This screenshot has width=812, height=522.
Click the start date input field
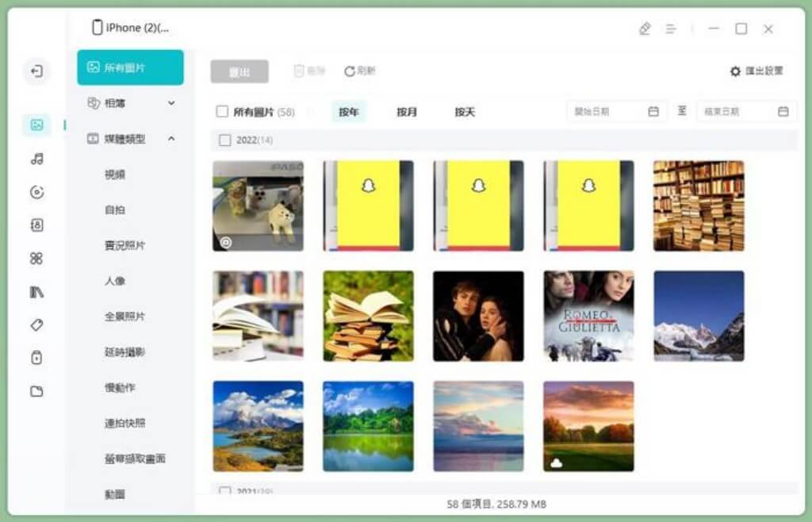pos(616,111)
